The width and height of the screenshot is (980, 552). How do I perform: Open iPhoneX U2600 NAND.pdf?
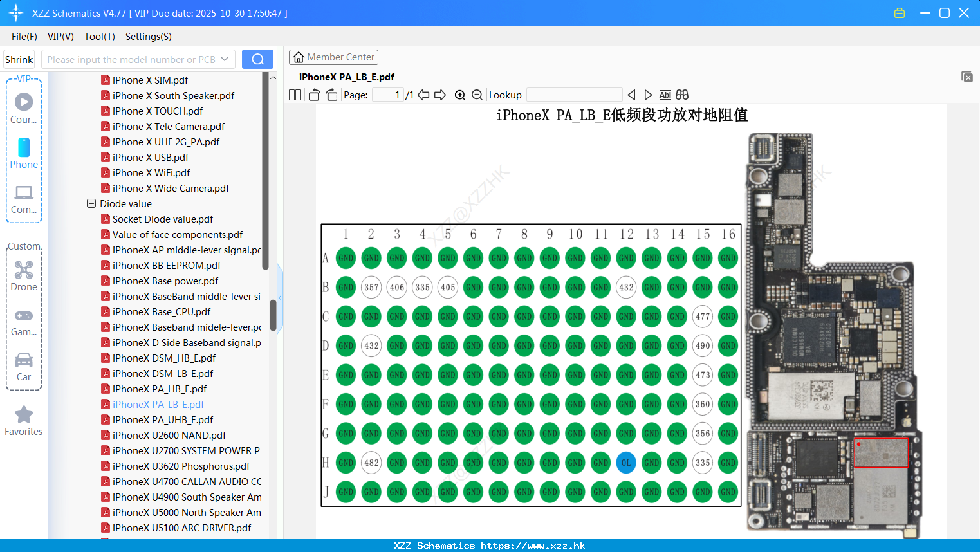(169, 435)
